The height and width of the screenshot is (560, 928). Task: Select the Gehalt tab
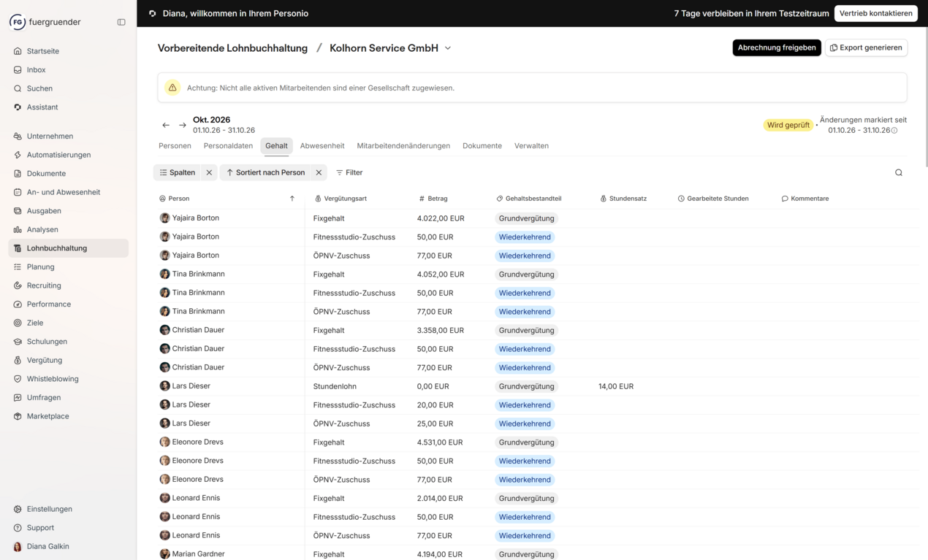click(276, 146)
